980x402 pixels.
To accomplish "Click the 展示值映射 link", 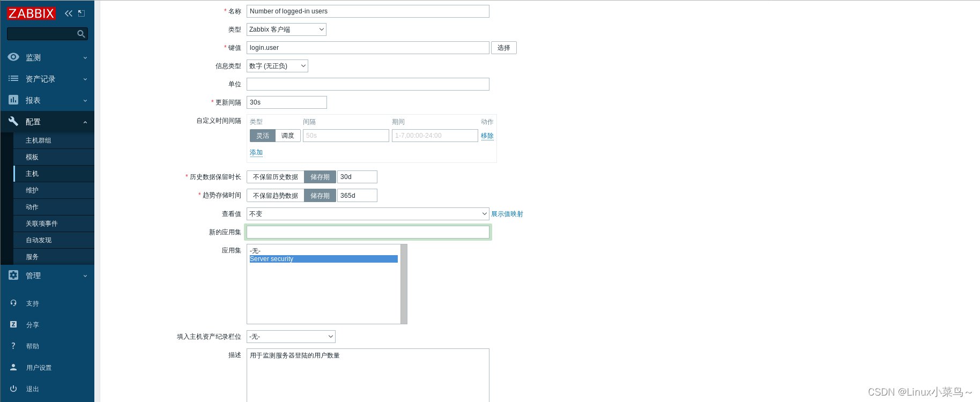I will 507,214.
